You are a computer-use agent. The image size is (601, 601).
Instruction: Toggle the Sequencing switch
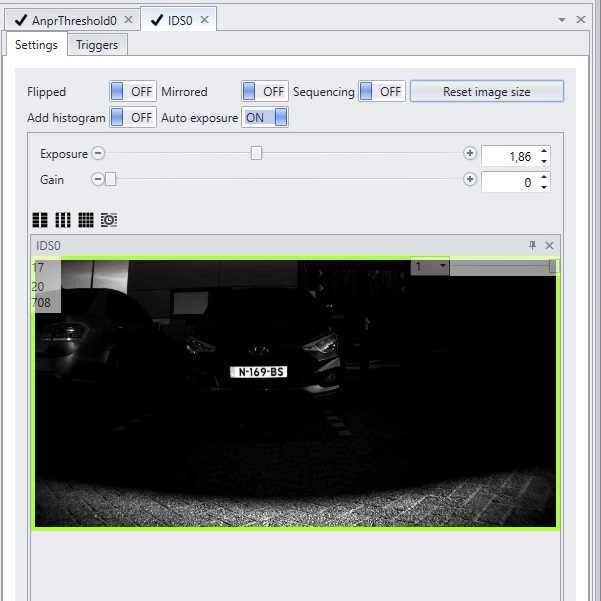pyautogui.click(x=381, y=91)
